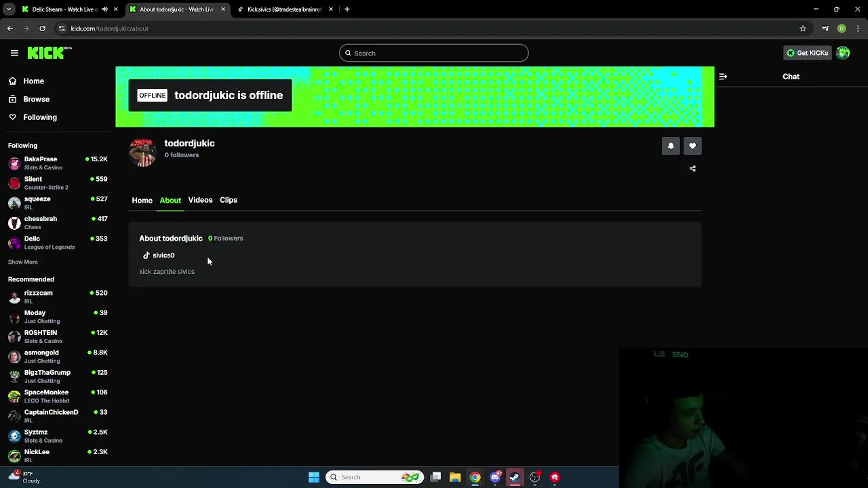Select the About channel tab
This screenshot has height=488, width=868.
(170, 201)
